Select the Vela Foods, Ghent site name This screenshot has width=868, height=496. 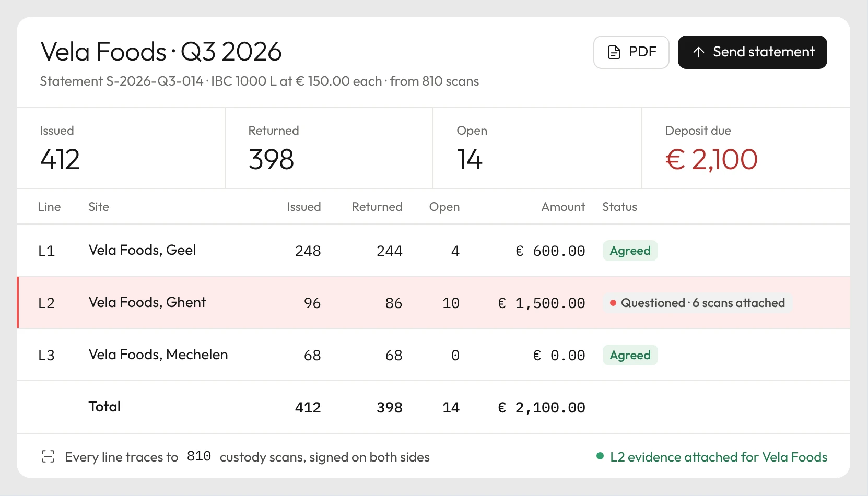tap(147, 302)
